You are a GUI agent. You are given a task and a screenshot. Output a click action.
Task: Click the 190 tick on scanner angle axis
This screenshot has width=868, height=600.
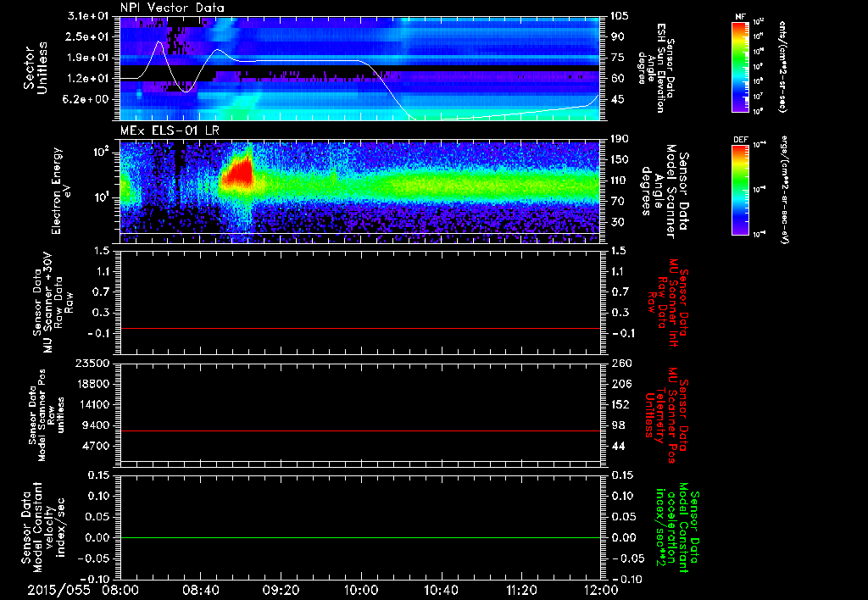pos(620,139)
